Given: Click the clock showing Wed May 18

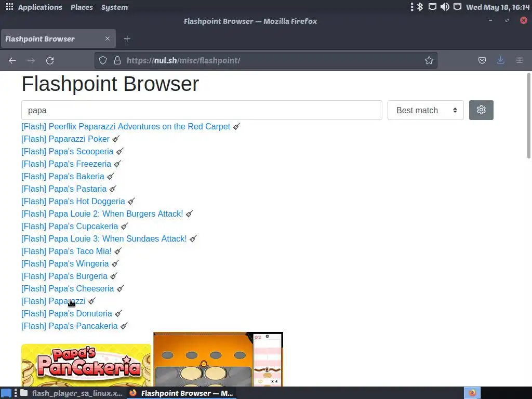Looking at the screenshot, I should 498,7.
